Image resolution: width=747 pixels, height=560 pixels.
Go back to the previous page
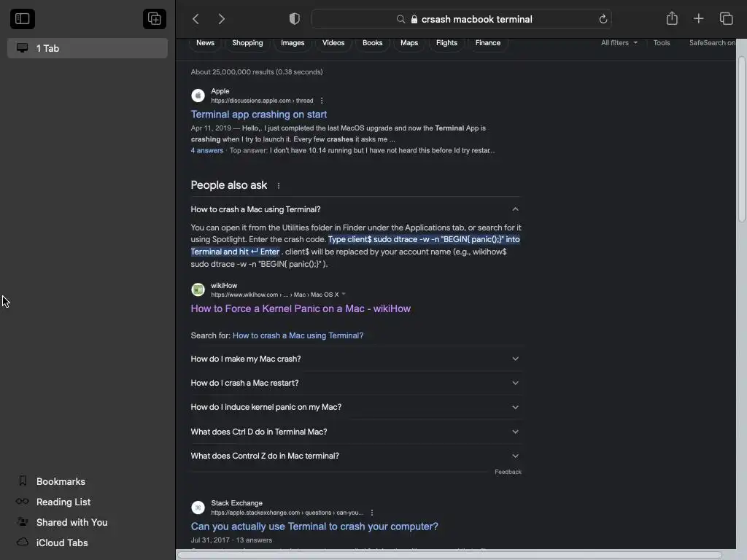(196, 19)
